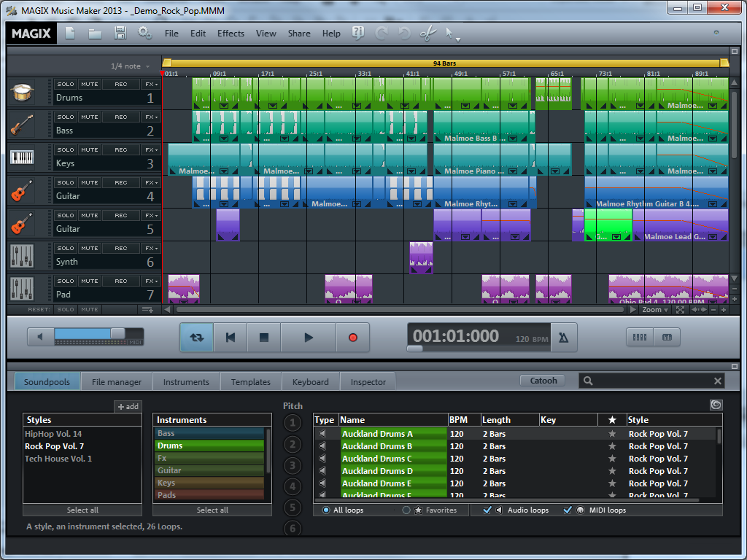Click the Drums track instrument icon
The height and width of the screenshot is (560, 747).
(x=22, y=93)
